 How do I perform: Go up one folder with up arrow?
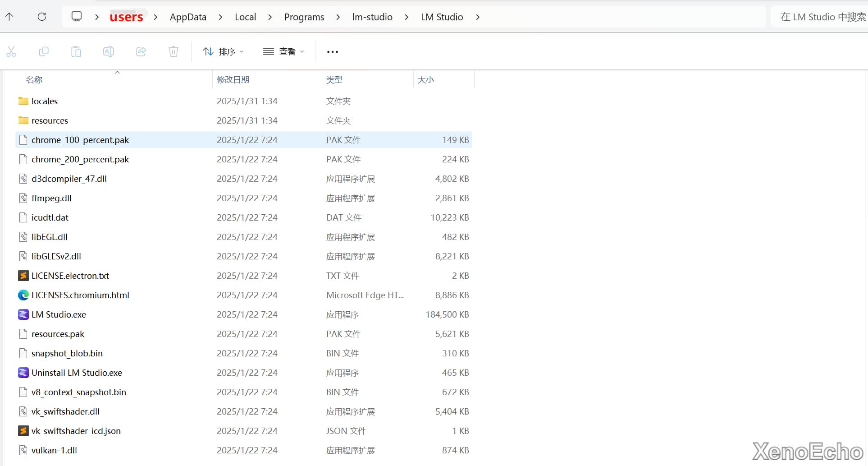pyautogui.click(x=9, y=17)
